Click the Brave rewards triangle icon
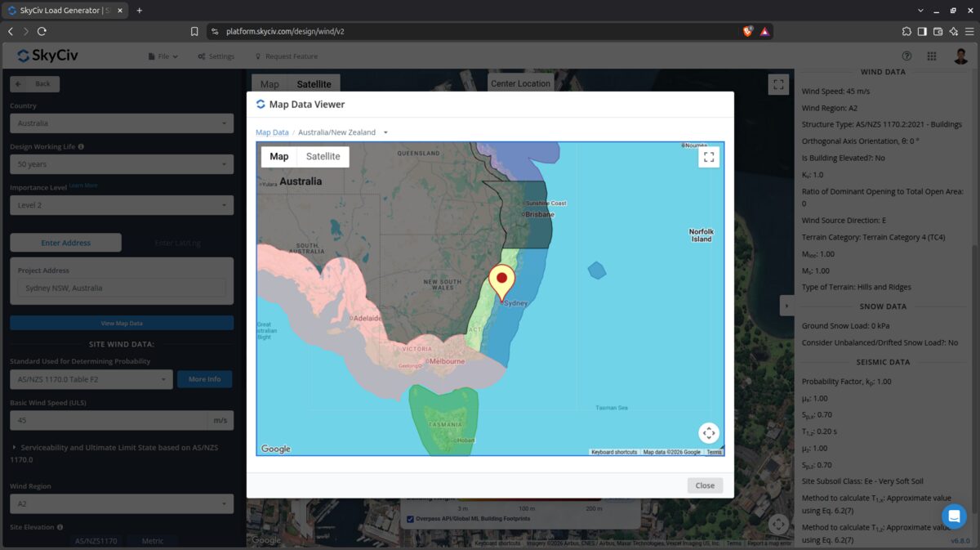Image resolution: width=980 pixels, height=550 pixels. tap(764, 31)
